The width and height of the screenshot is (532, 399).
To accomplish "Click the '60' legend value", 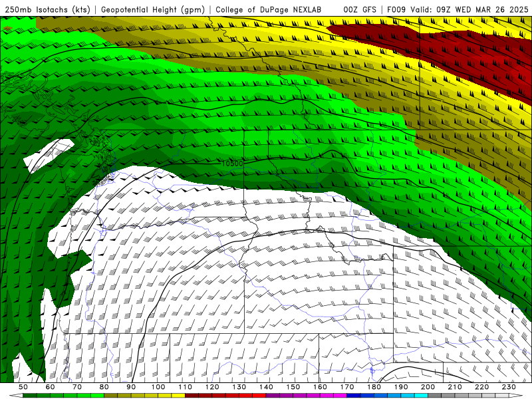I will click(x=51, y=387).
